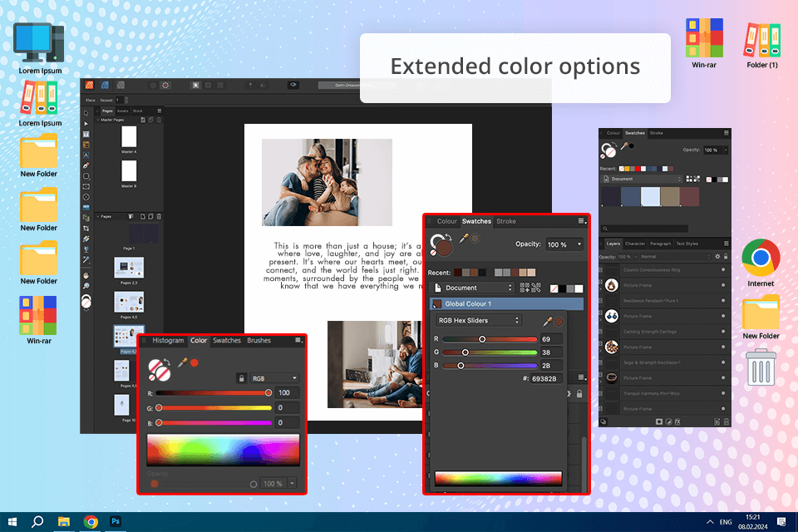Screen dimensions: 798x532
Task: Click the hex value field 69382B
Action: (x=546, y=379)
